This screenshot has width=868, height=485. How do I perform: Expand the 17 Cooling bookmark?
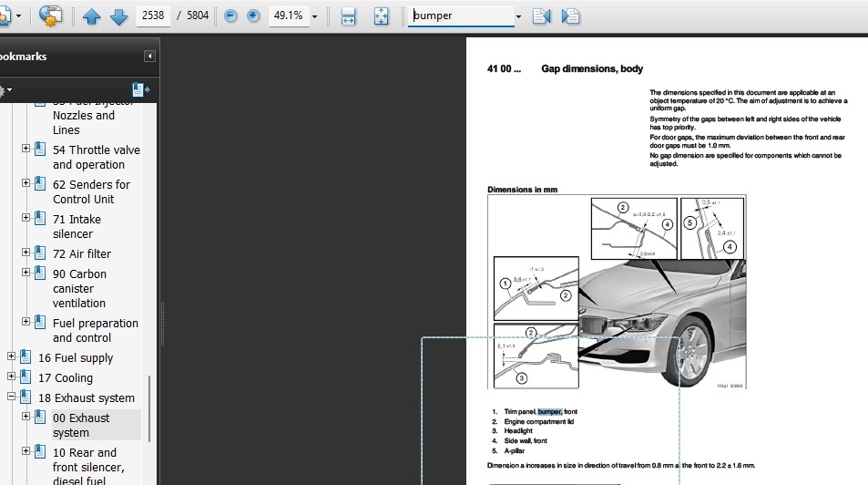(x=12, y=377)
